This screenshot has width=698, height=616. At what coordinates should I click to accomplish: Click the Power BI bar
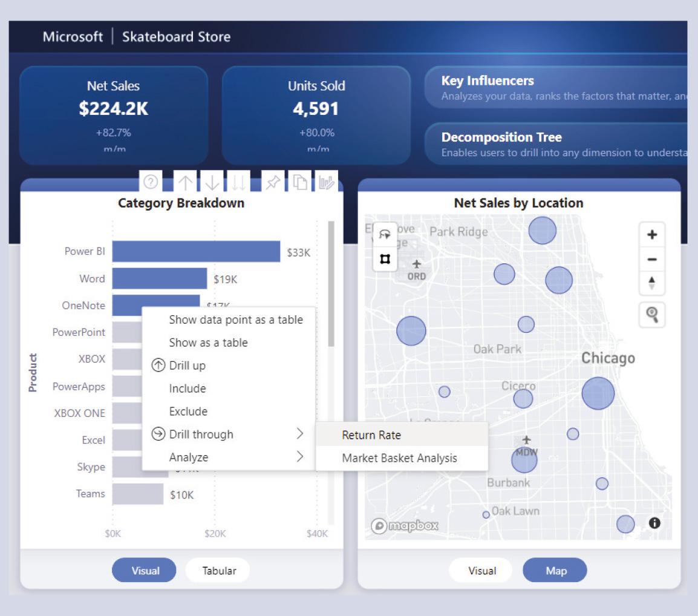(x=196, y=251)
